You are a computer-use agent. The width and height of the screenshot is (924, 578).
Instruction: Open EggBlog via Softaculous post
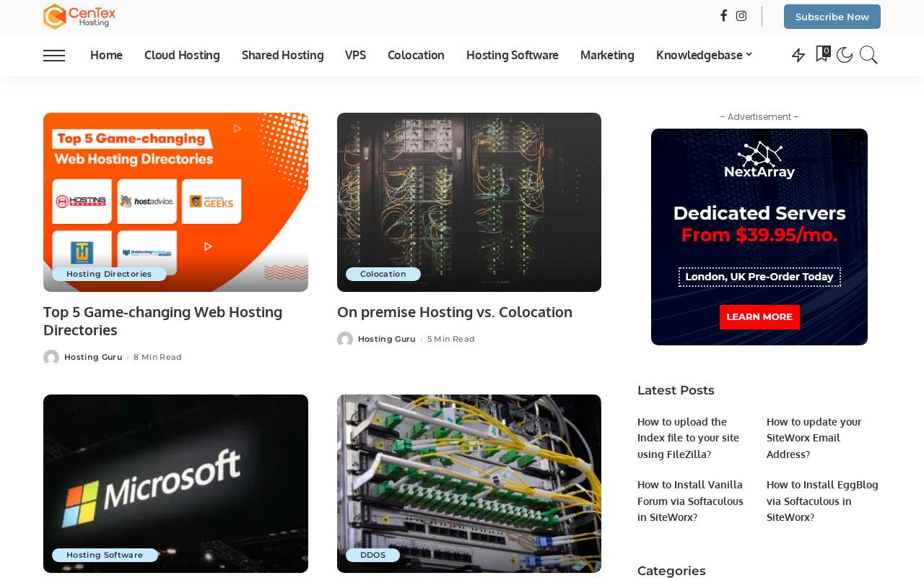(x=823, y=501)
